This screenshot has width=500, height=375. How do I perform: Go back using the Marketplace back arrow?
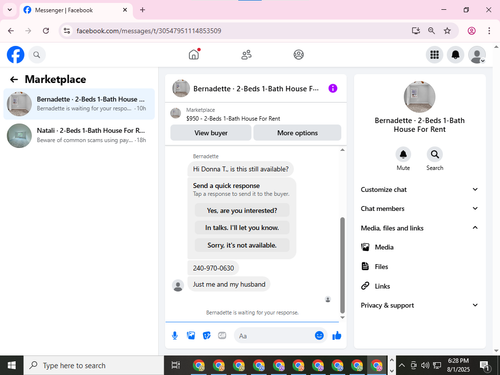tap(14, 79)
